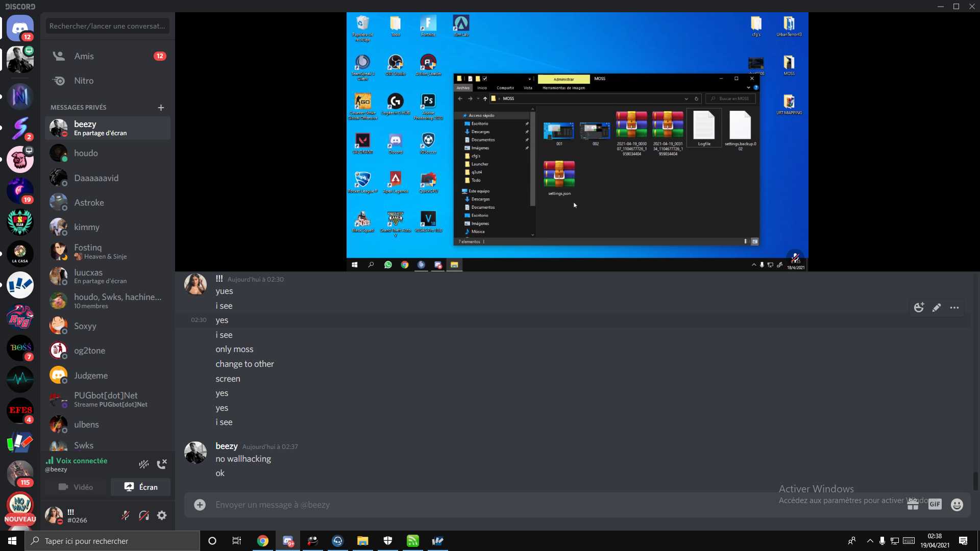The width and height of the screenshot is (980, 551).
Task: Open the GIF picker
Action: 935,505
